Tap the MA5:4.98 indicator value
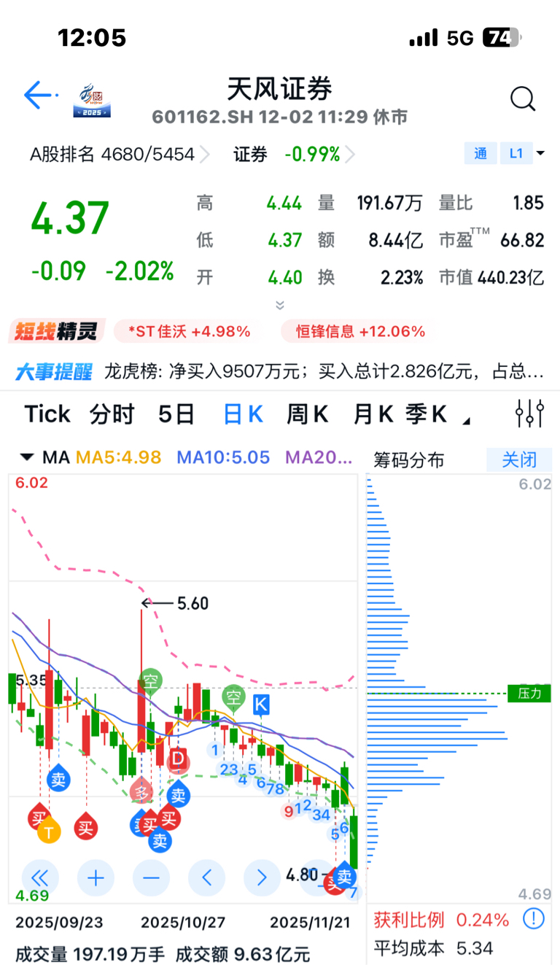 pos(119,457)
